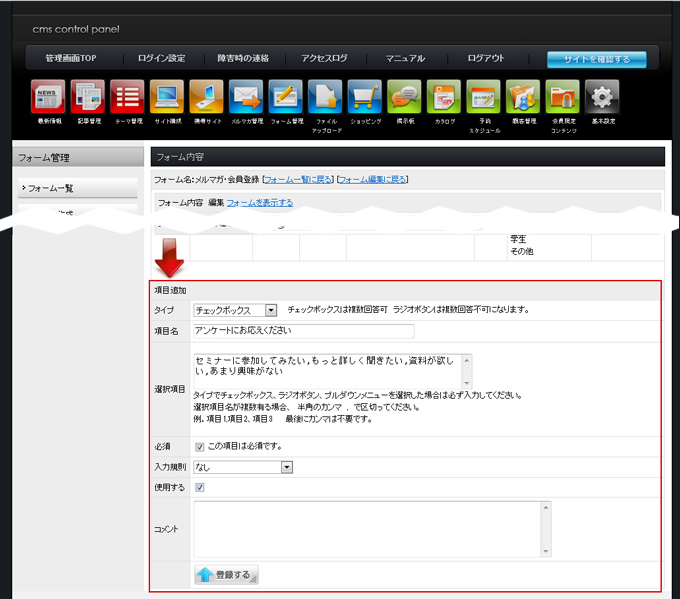This screenshot has height=599, width=680.
Task: Select マニュアル in the top navigation
Action: [405, 59]
